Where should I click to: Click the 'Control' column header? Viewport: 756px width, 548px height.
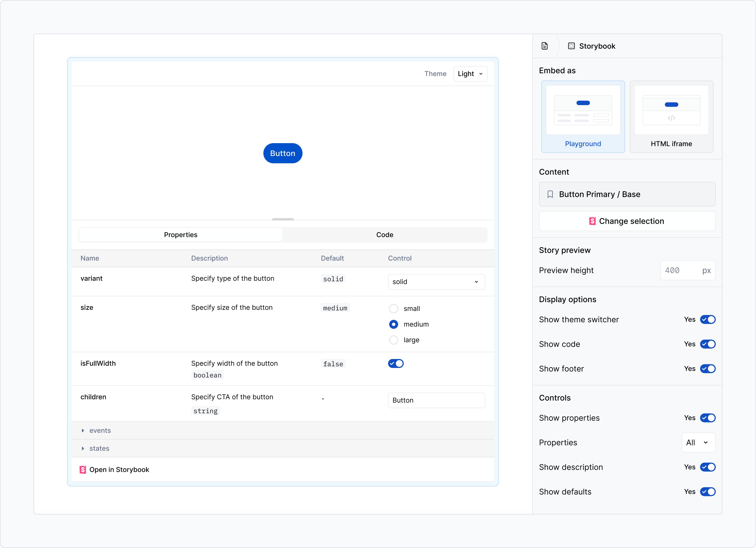[x=400, y=258]
